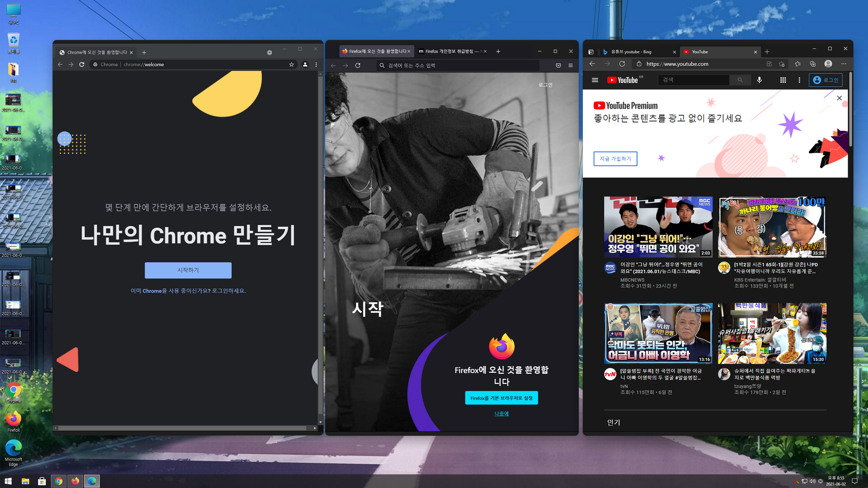Open the Chrome profile avatar icon
The width and height of the screenshot is (868, 488).
click(x=305, y=64)
